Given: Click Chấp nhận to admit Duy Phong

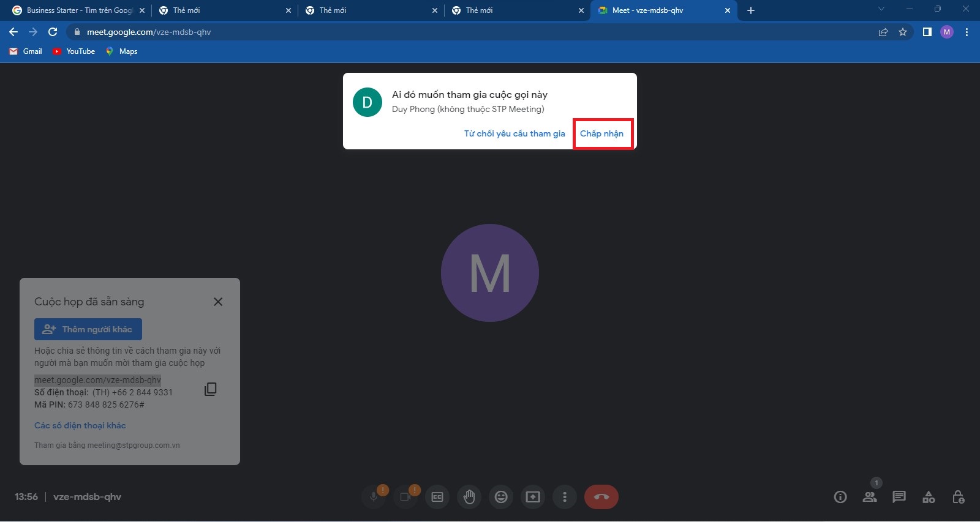Looking at the screenshot, I should (601, 133).
